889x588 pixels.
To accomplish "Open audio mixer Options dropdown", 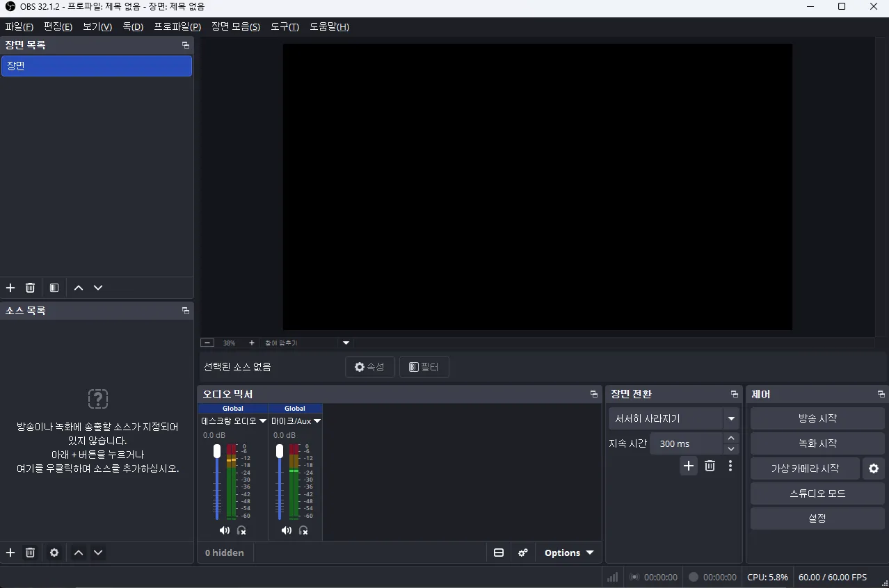I will coord(569,553).
